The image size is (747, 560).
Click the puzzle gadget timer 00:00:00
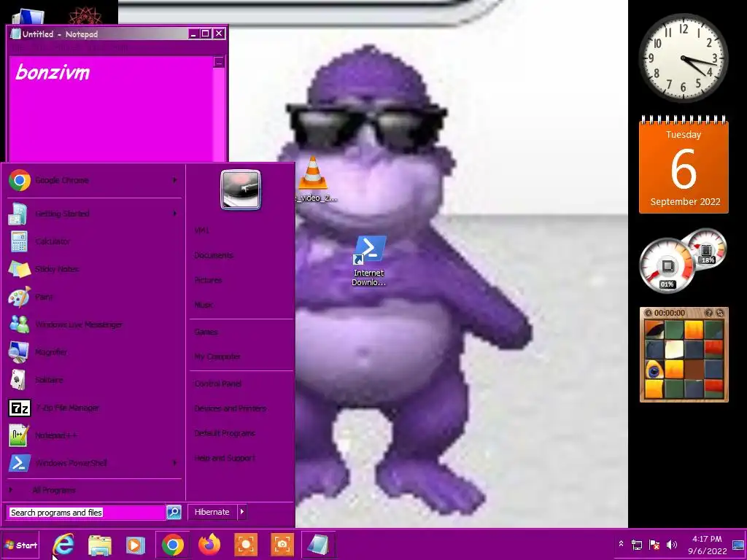coord(670,313)
